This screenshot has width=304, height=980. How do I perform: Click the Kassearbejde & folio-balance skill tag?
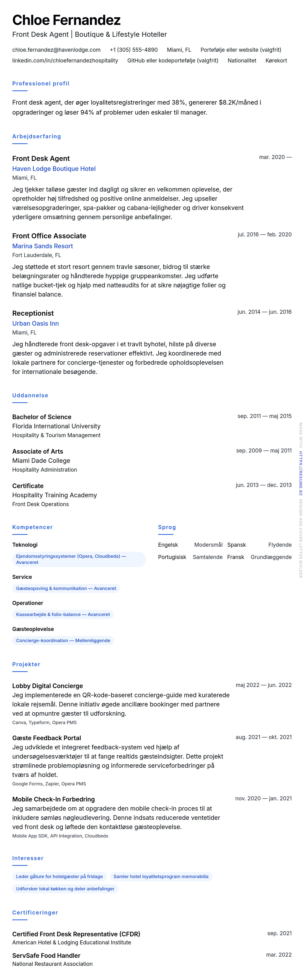pos(63,614)
